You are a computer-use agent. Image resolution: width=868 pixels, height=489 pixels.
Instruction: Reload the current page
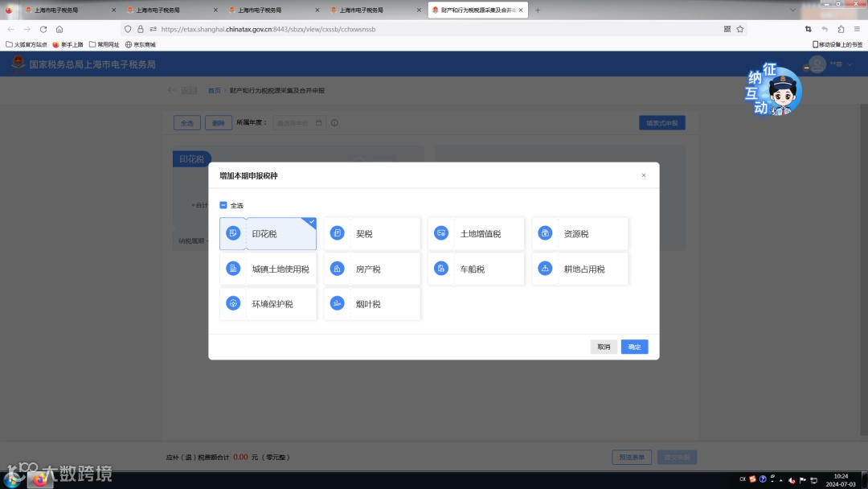click(x=43, y=29)
